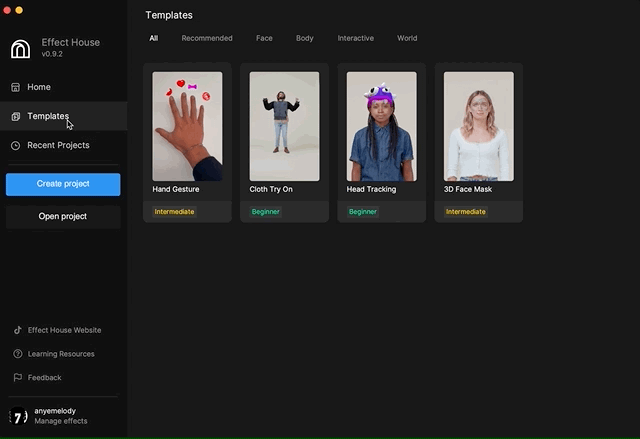Click the Intermediate badge under 3D Face Mask

[x=466, y=212]
